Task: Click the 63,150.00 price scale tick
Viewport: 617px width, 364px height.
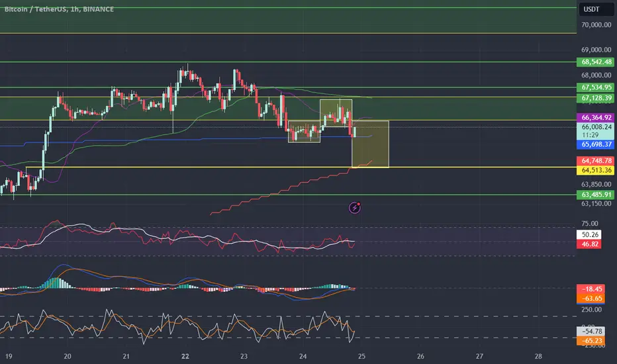Action: point(596,203)
